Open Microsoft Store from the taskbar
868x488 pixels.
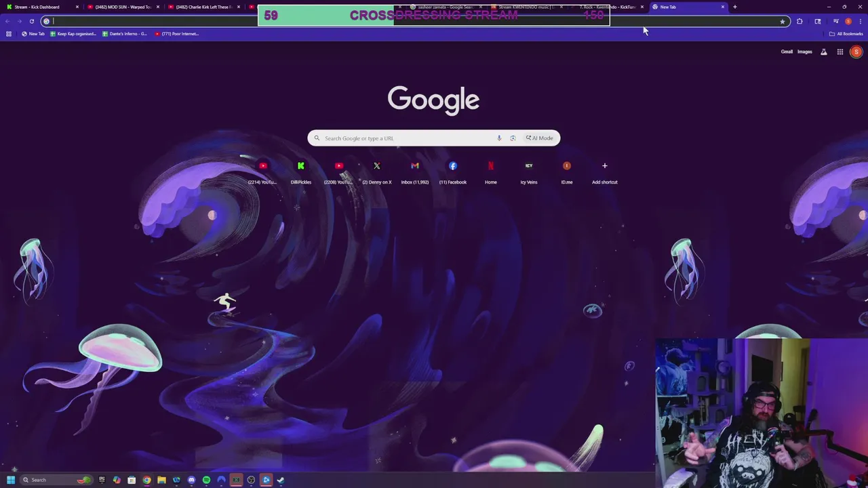tap(132, 480)
